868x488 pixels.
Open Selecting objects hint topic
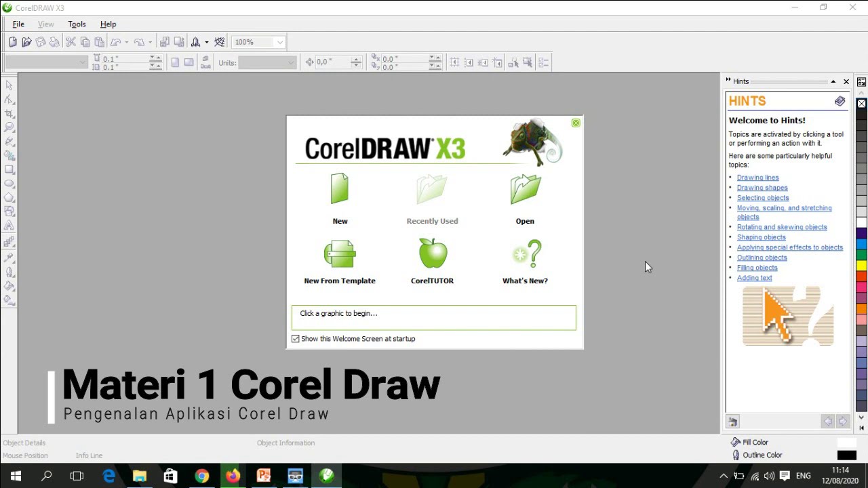click(x=763, y=198)
